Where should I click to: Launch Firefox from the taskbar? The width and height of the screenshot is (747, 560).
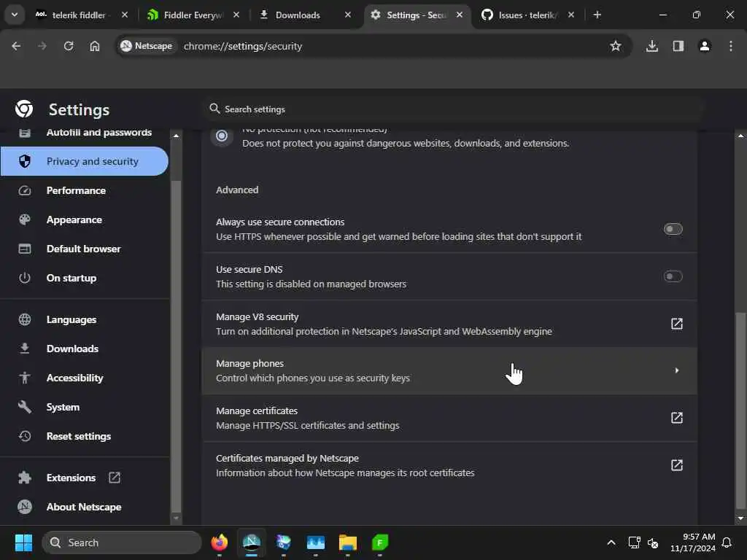[x=219, y=542]
